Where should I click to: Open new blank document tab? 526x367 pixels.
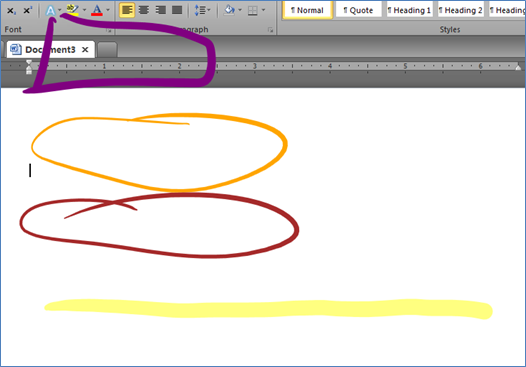coord(107,50)
